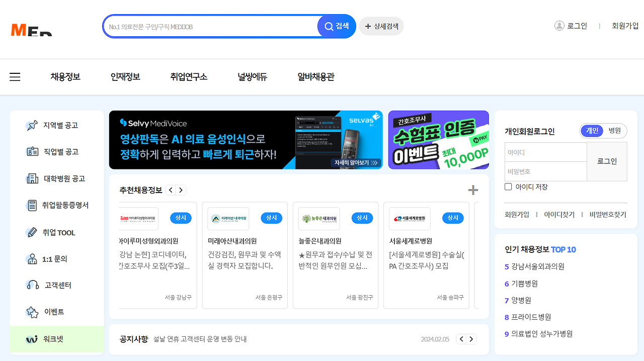Expand the hamburger navigation menu
The width and height of the screenshot is (644, 361).
[x=15, y=76]
